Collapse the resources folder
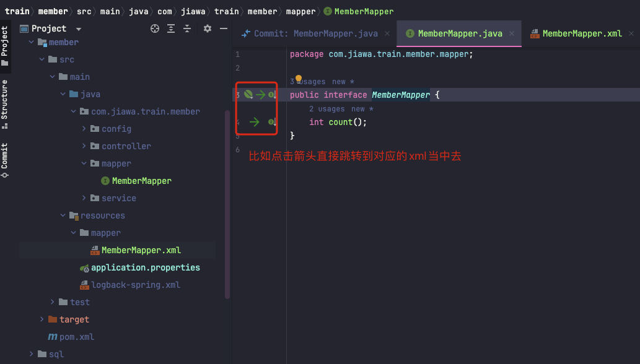The height and width of the screenshot is (364, 640). (63, 215)
